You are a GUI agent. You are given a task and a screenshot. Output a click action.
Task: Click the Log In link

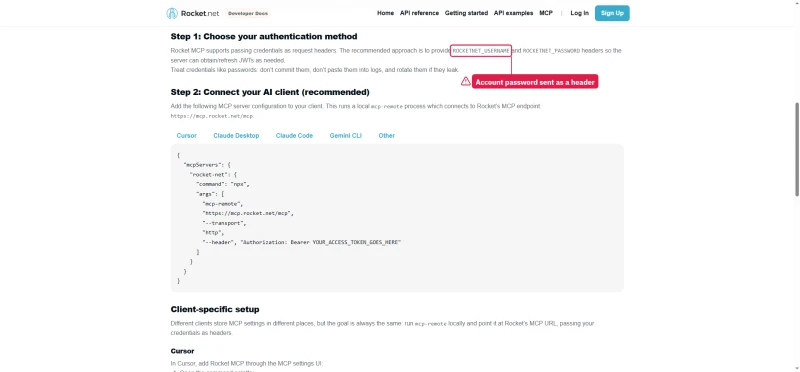[580, 13]
